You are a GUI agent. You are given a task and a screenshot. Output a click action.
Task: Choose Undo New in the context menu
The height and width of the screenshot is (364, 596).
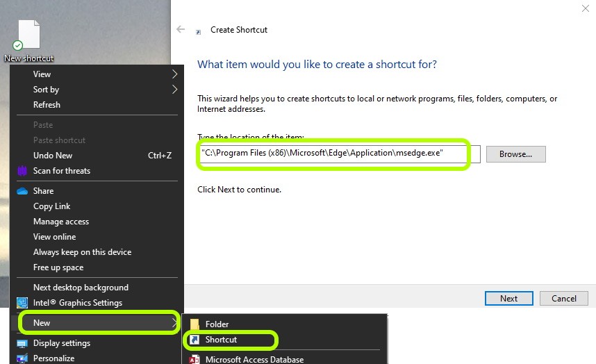click(53, 156)
